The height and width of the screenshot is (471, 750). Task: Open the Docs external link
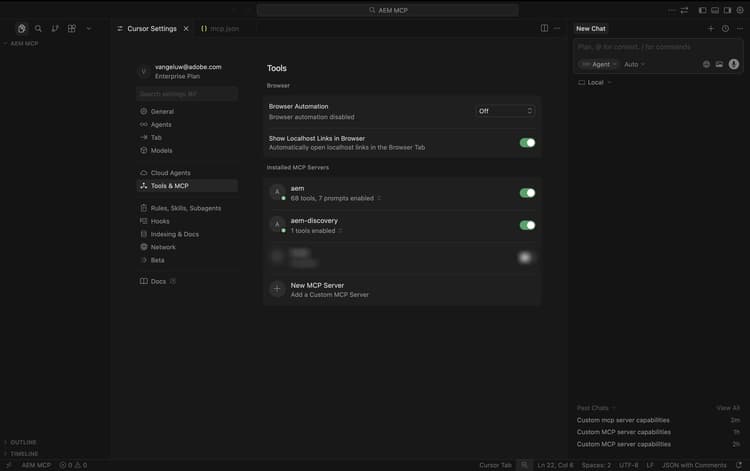point(158,281)
